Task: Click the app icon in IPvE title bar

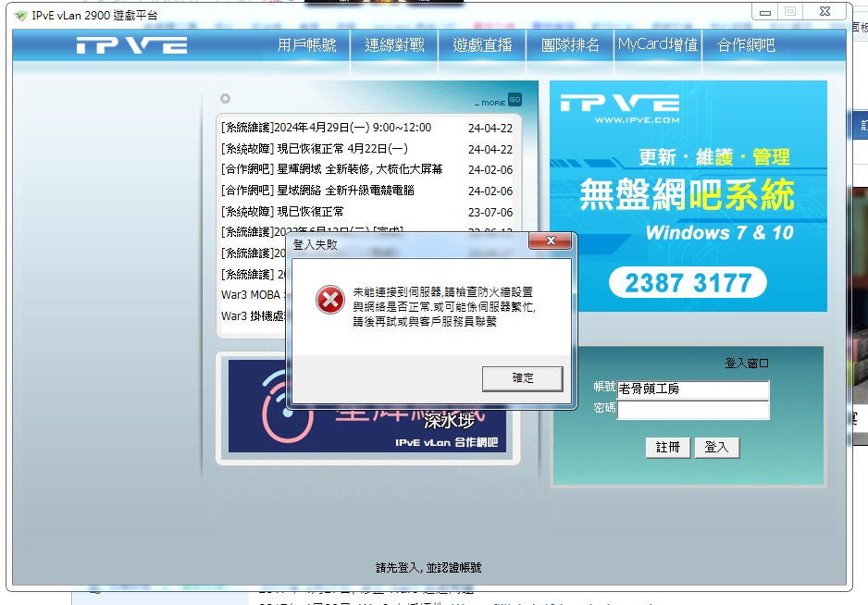Action: coord(21,16)
